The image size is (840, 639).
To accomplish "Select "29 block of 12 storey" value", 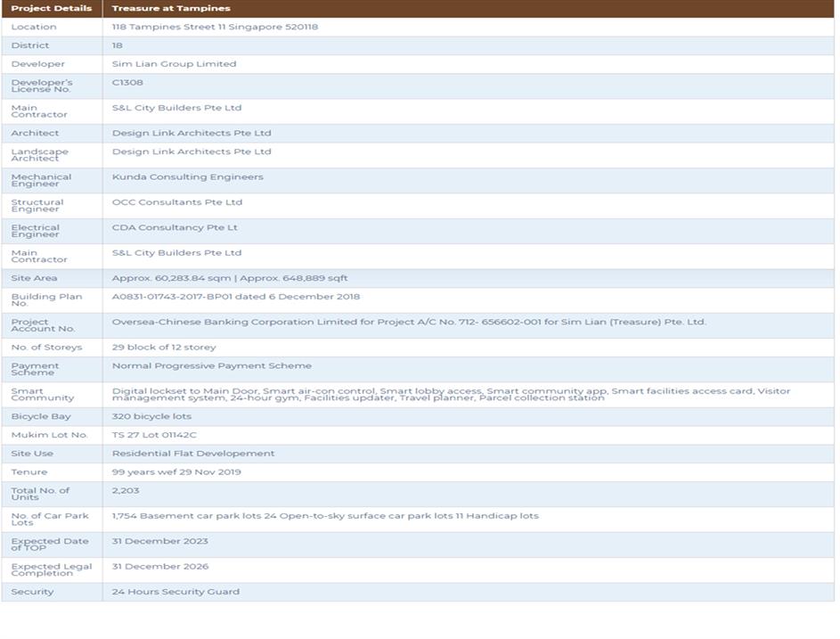I will pos(164,348).
